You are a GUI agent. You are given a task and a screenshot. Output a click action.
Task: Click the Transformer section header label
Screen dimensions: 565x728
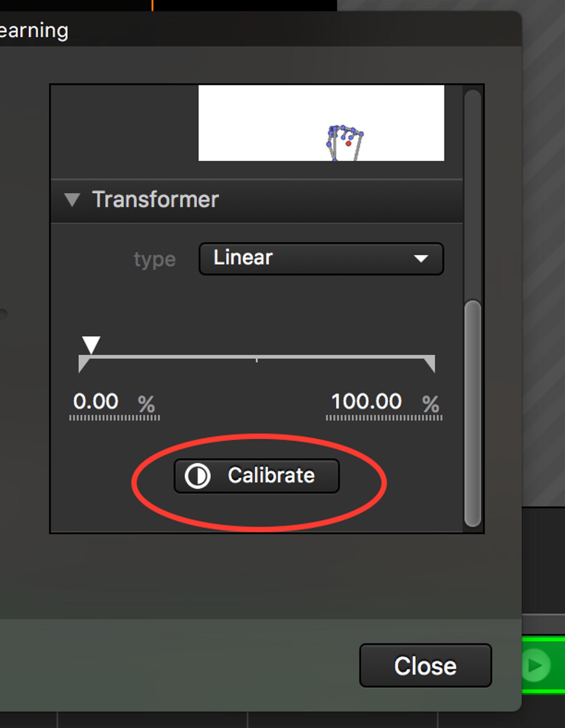[155, 200]
